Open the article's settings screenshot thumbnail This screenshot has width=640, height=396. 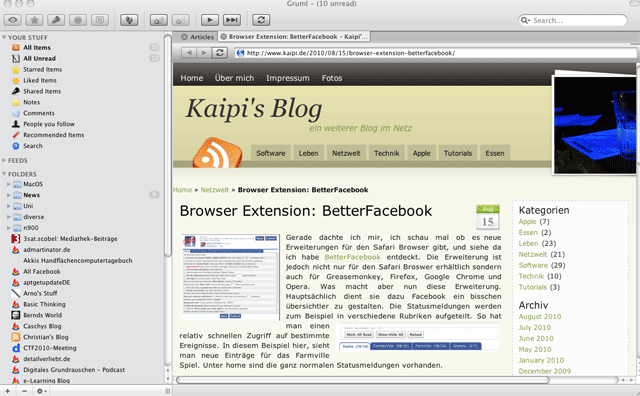(231, 277)
